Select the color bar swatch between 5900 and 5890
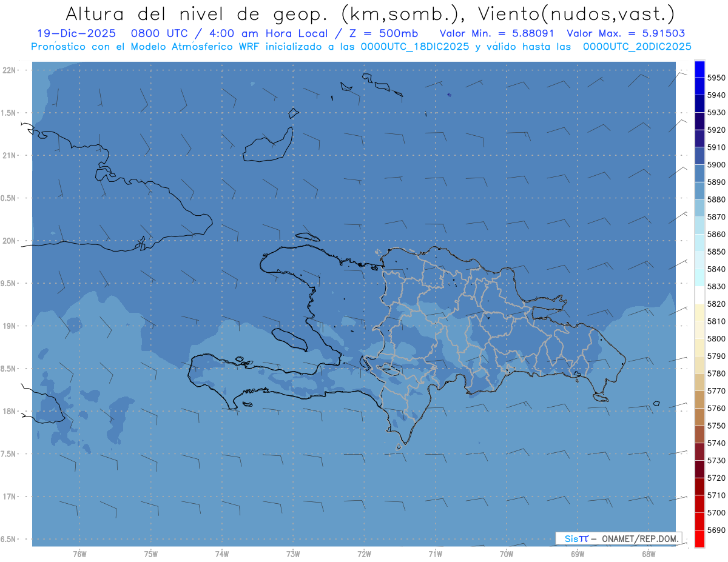The image size is (728, 562). [699, 173]
